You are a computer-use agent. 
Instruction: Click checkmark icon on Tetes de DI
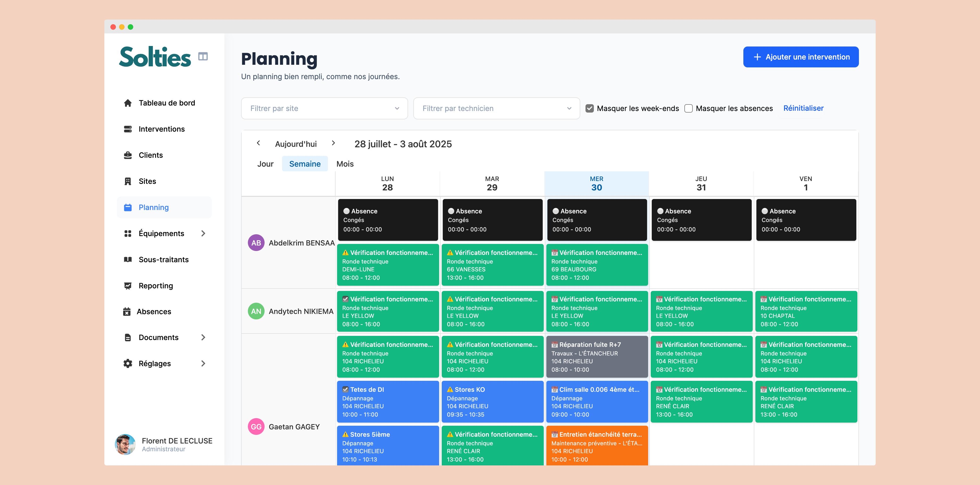(345, 389)
